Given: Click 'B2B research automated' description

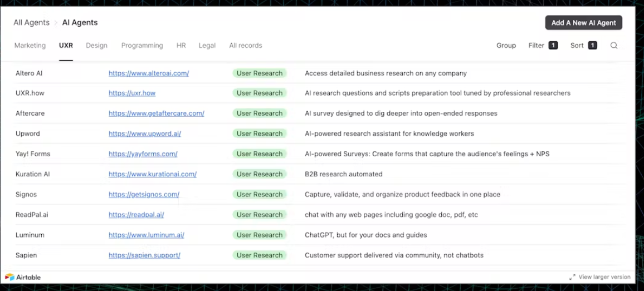Looking at the screenshot, I should pyautogui.click(x=343, y=174).
